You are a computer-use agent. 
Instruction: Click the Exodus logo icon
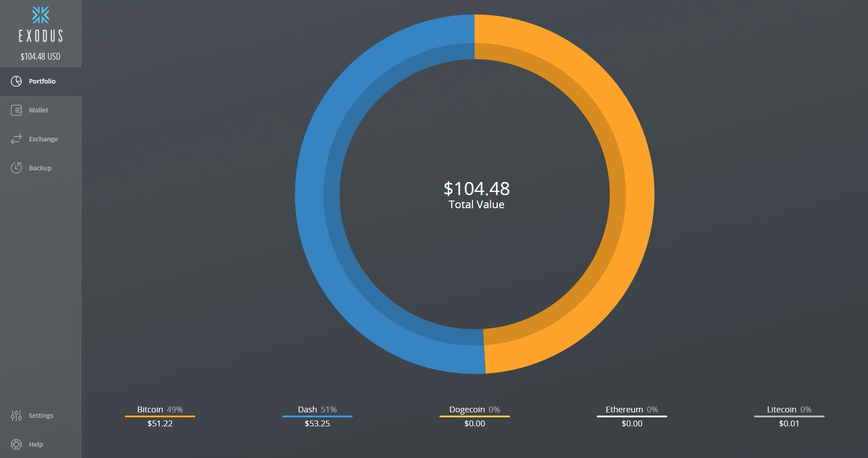[x=41, y=15]
